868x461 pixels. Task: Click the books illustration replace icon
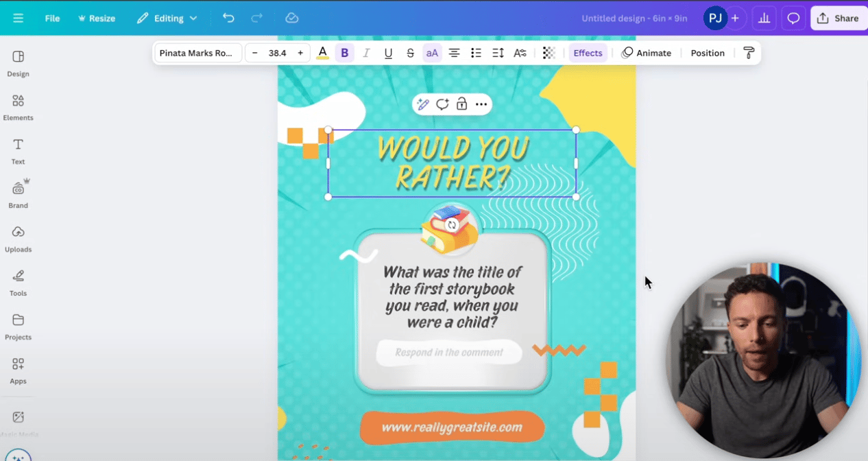(x=451, y=225)
